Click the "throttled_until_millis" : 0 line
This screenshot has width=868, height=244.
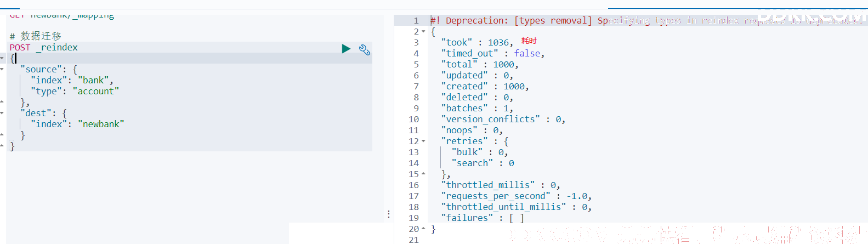pos(517,207)
